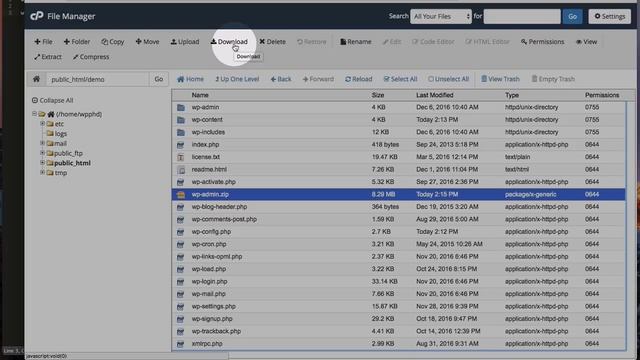The width and height of the screenshot is (640, 360).
Task: Expand the public_html folder node
Action: 42,162
